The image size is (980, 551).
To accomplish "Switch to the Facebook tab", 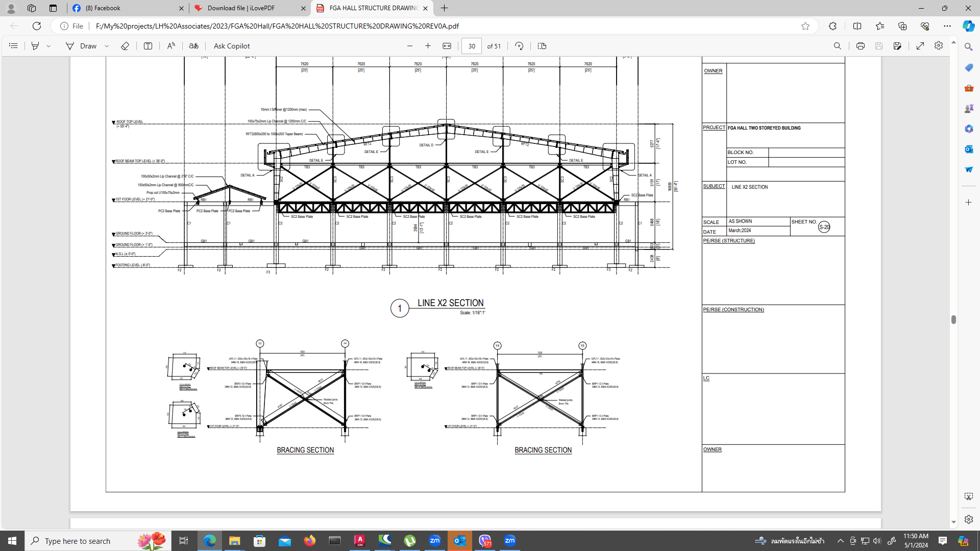I will 128,8.
